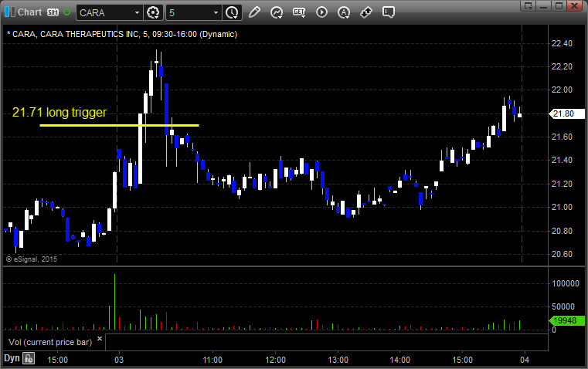Click the blue chart type icon
Viewport: 588px width, 369px height.
pos(10,12)
